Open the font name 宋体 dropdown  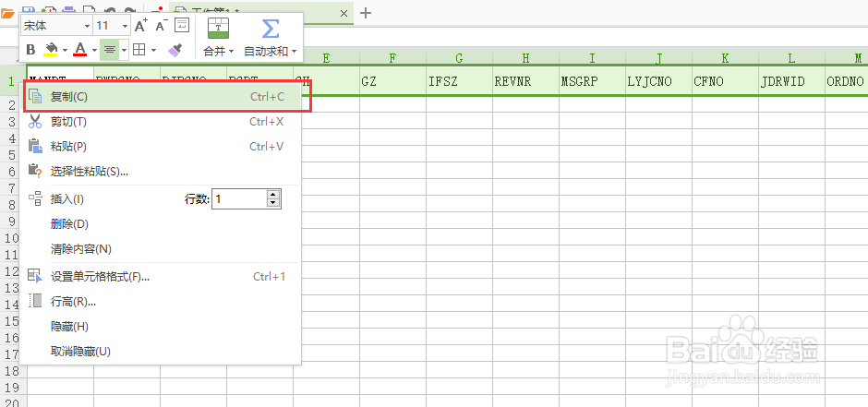tap(87, 26)
